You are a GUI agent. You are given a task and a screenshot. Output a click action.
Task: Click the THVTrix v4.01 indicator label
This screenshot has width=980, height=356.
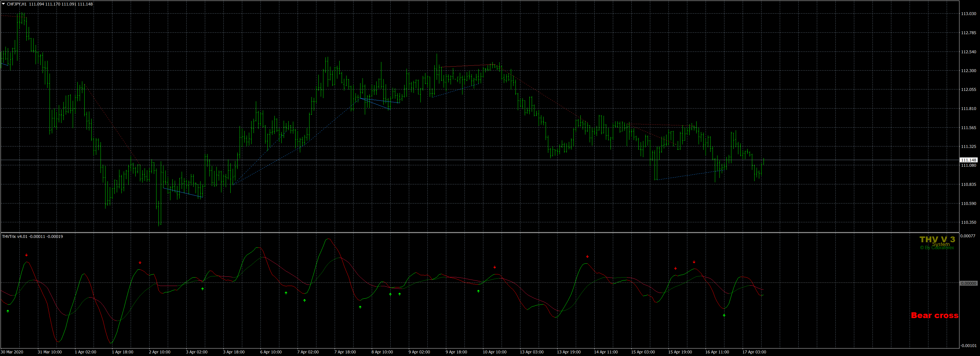(x=14, y=236)
